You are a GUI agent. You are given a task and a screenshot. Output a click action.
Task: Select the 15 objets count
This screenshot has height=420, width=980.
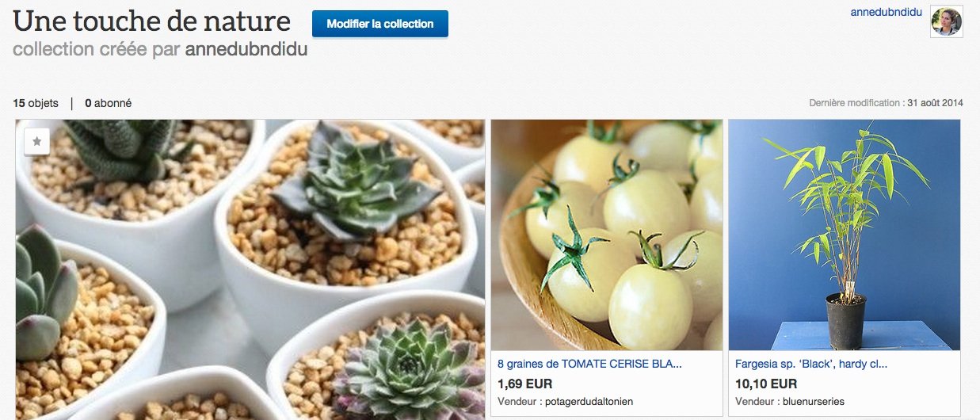36,103
